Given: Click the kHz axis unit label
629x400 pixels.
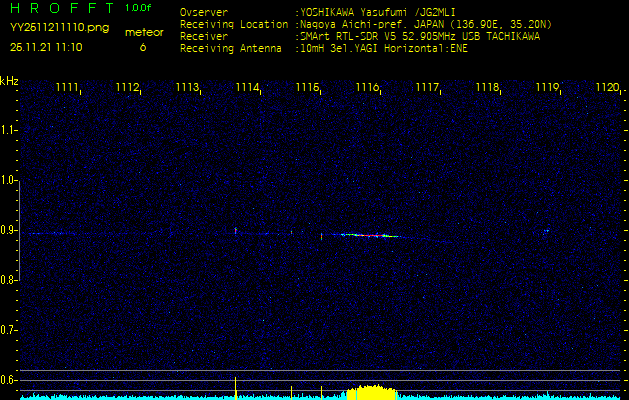Looking at the screenshot, I should 9,81.
